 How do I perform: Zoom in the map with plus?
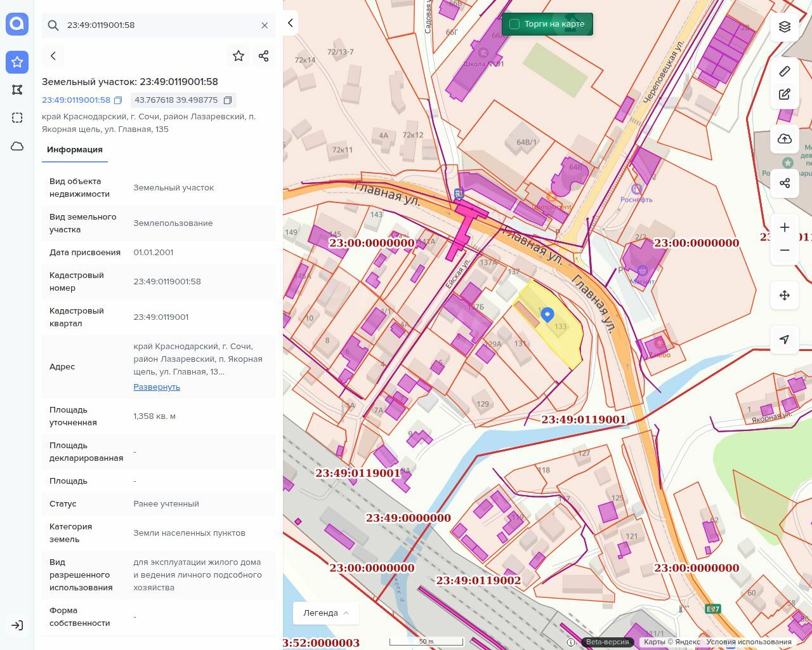coord(785,227)
